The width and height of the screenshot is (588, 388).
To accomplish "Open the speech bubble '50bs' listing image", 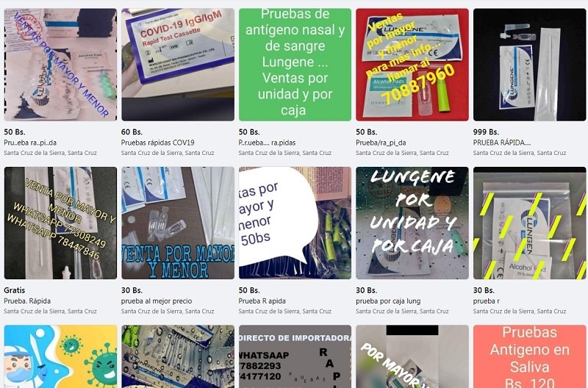I will click(295, 223).
